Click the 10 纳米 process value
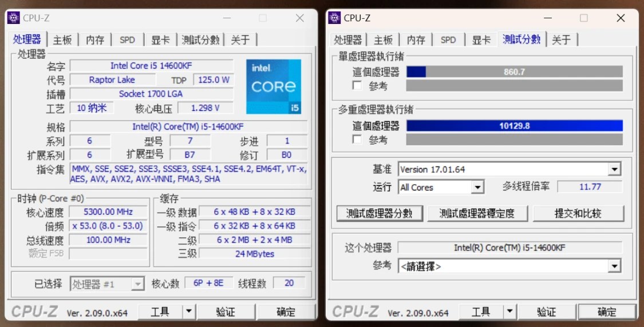The height and width of the screenshot is (327, 644). (x=92, y=108)
